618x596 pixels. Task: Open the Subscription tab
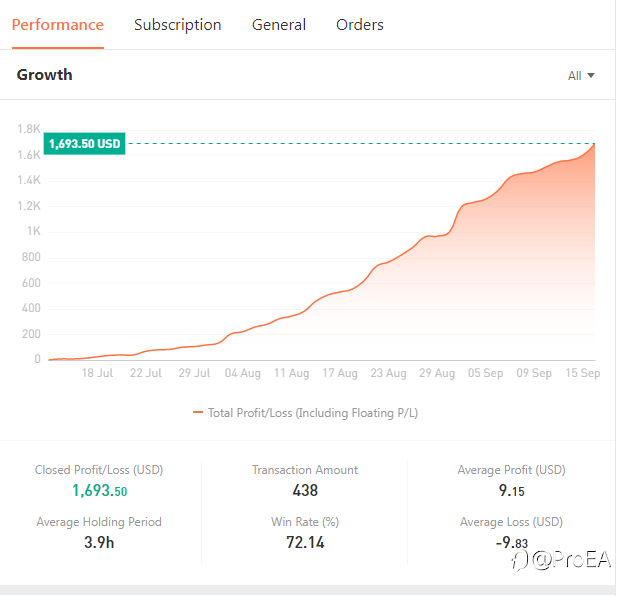[177, 25]
